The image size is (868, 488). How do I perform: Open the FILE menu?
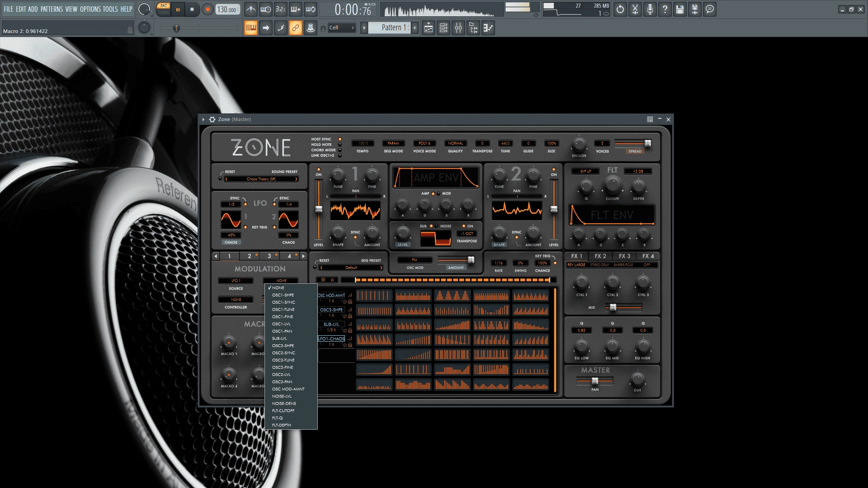point(9,9)
